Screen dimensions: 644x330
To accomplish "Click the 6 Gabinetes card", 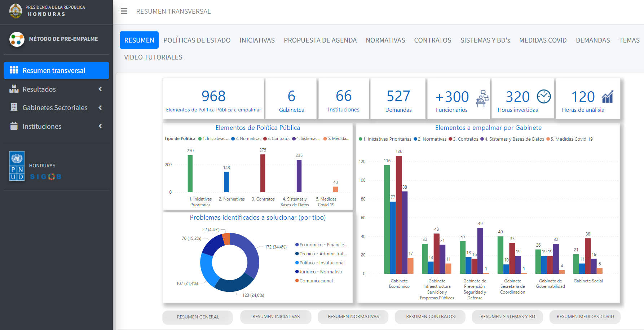I will pyautogui.click(x=291, y=98).
